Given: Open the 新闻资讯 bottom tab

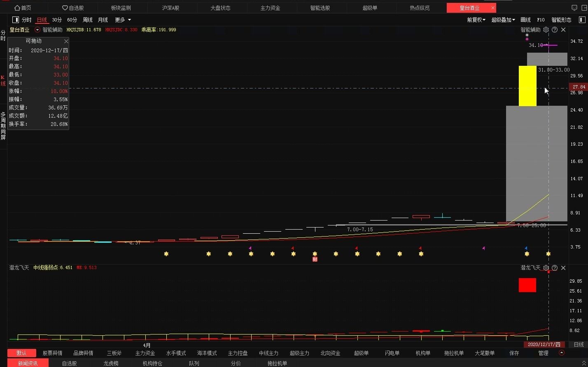Looking at the screenshot, I should coord(28,363).
